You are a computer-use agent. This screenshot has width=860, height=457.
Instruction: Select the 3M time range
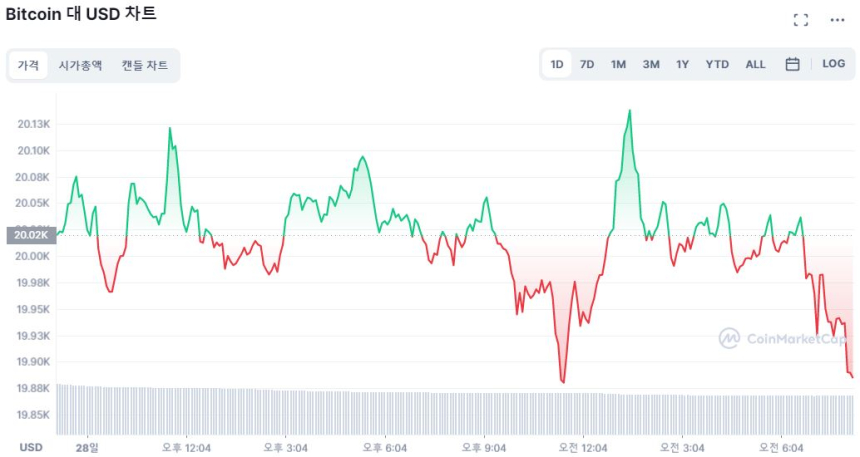pyautogui.click(x=651, y=64)
